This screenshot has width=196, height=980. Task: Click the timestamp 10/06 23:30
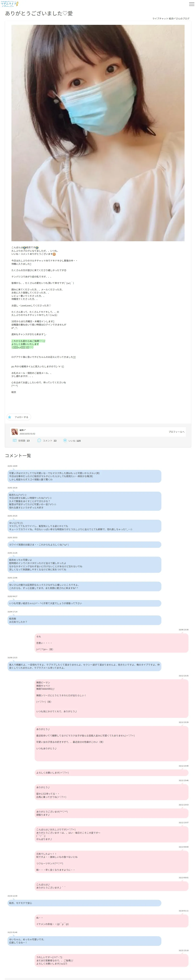[183, 630]
